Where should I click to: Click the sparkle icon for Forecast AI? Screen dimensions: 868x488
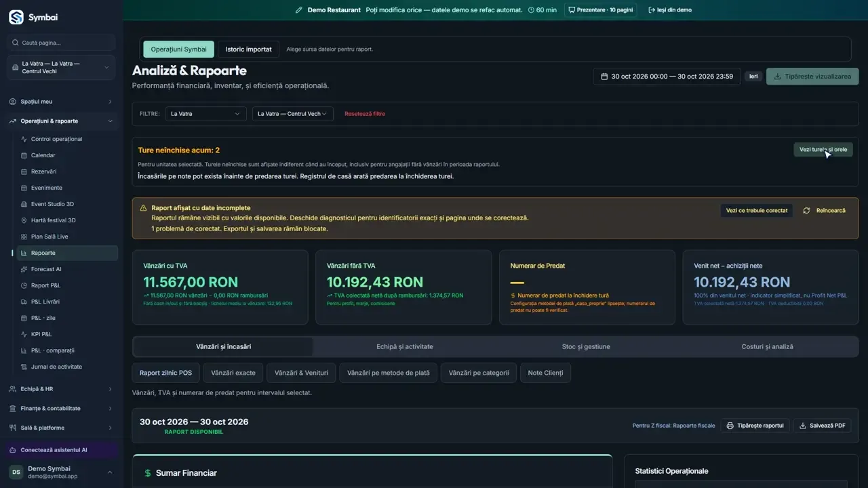pyautogui.click(x=24, y=269)
